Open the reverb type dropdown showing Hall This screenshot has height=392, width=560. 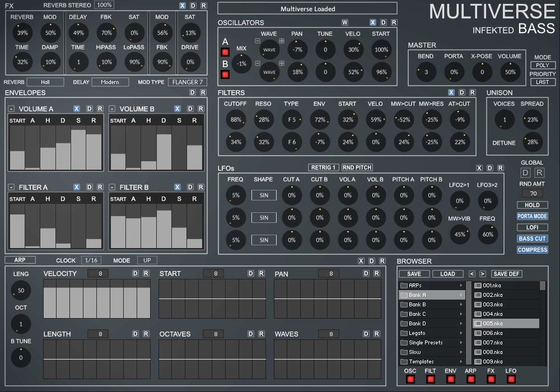(x=45, y=82)
